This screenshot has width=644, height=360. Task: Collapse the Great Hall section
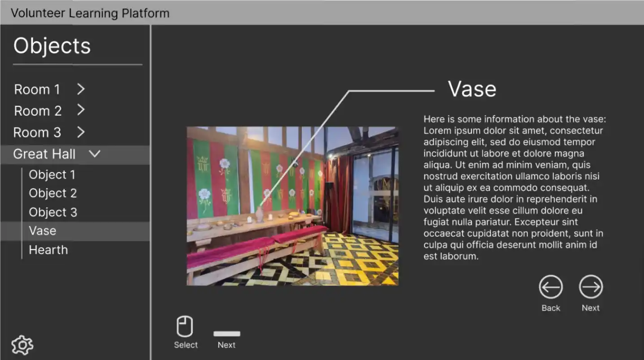point(94,154)
